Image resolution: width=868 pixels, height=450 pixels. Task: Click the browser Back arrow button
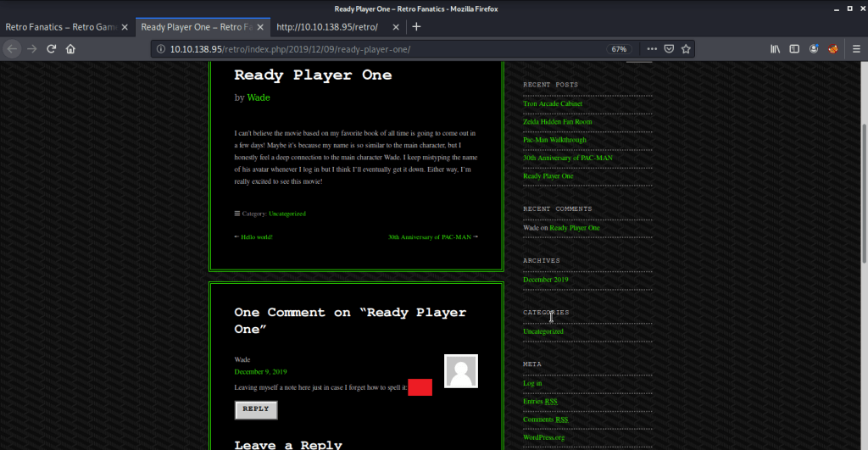click(x=11, y=49)
